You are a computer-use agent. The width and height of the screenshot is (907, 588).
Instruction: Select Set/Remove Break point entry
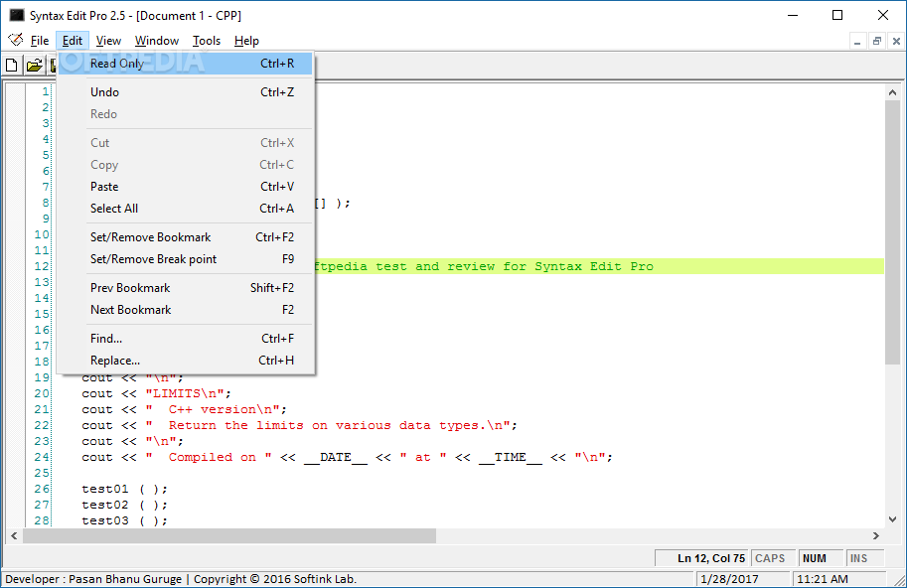[x=185, y=259]
